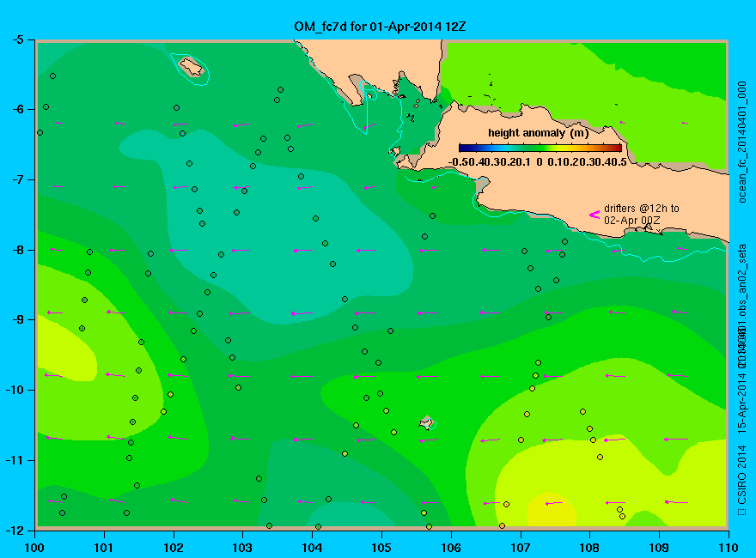Click latitude label "-10" on the y-axis
This screenshot has height=558, width=756.
click(15, 390)
